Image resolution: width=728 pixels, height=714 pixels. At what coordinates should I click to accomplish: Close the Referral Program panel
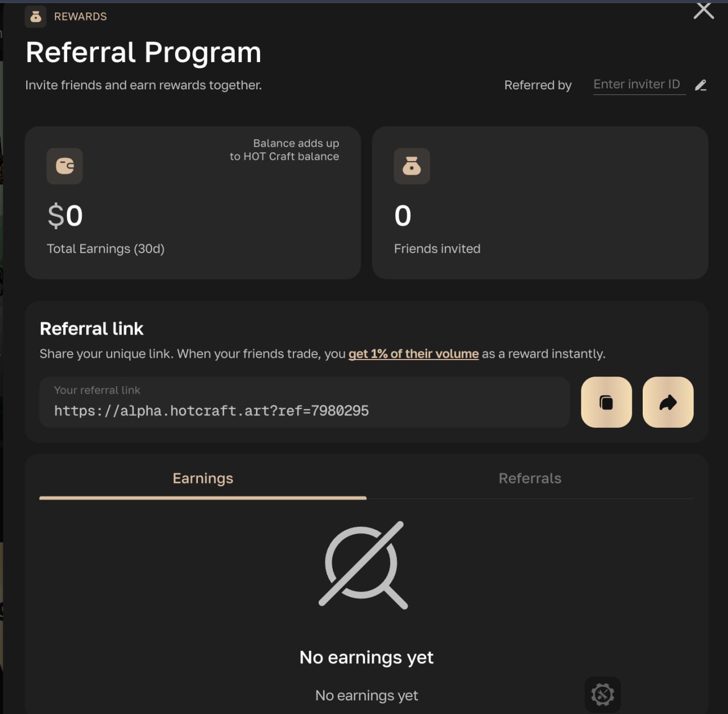tap(704, 10)
